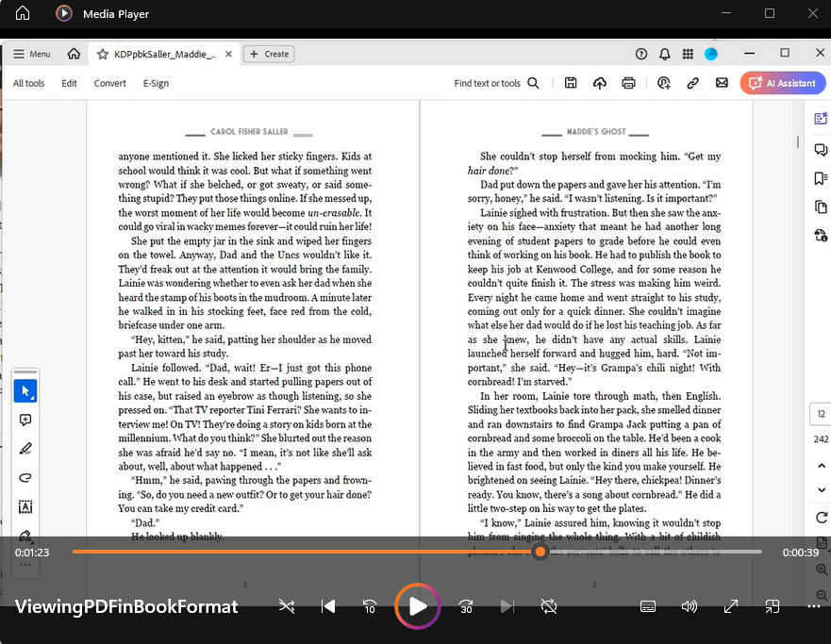Open the Acrobat Menu button
This screenshot has height=644, width=831.
tap(32, 54)
